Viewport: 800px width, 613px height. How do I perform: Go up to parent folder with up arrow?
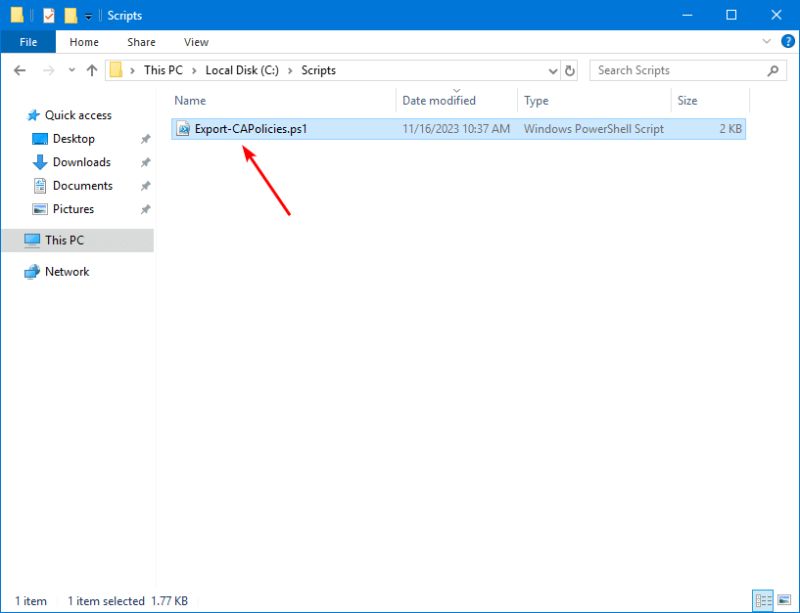coord(92,70)
